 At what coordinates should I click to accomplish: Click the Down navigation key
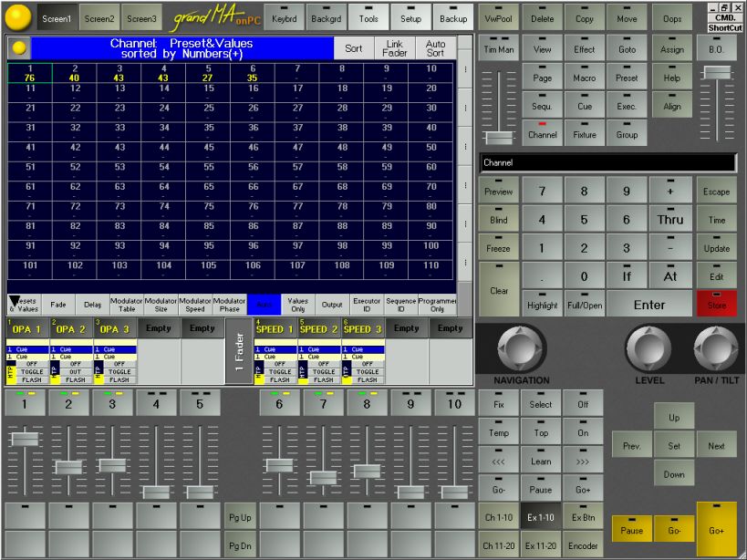pos(674,473)
